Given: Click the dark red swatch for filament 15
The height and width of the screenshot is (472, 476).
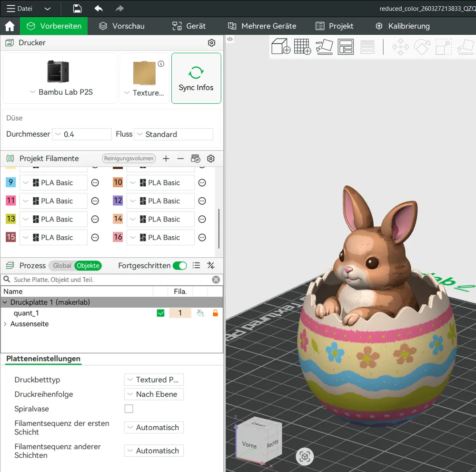Looking at the screenshot, I should tap(10, 237).
